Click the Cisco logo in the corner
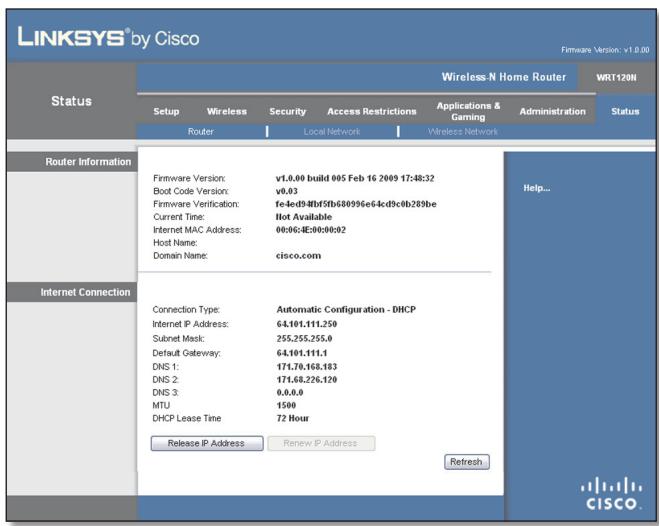659x526 pixels. point(611,493)
